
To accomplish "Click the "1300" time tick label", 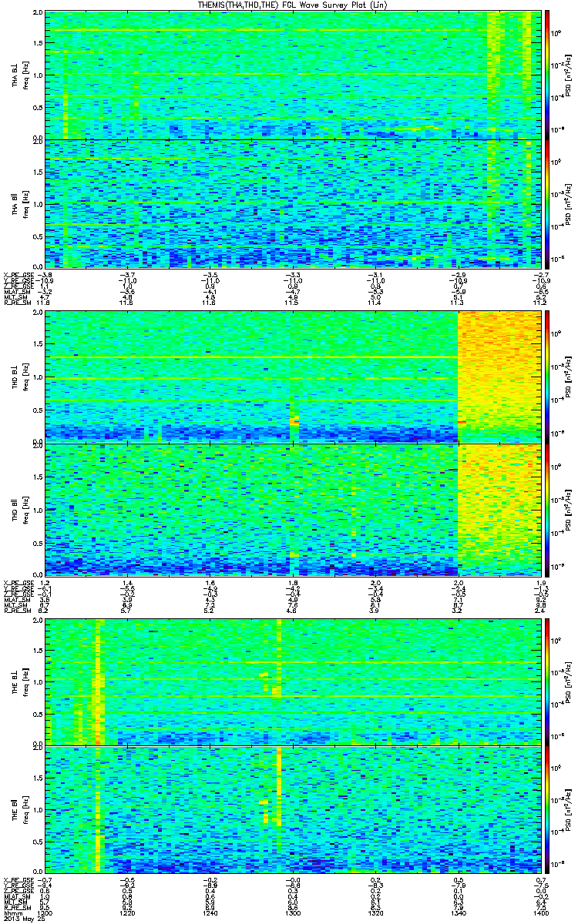I will pyautogui.click(x=292, y=914).
